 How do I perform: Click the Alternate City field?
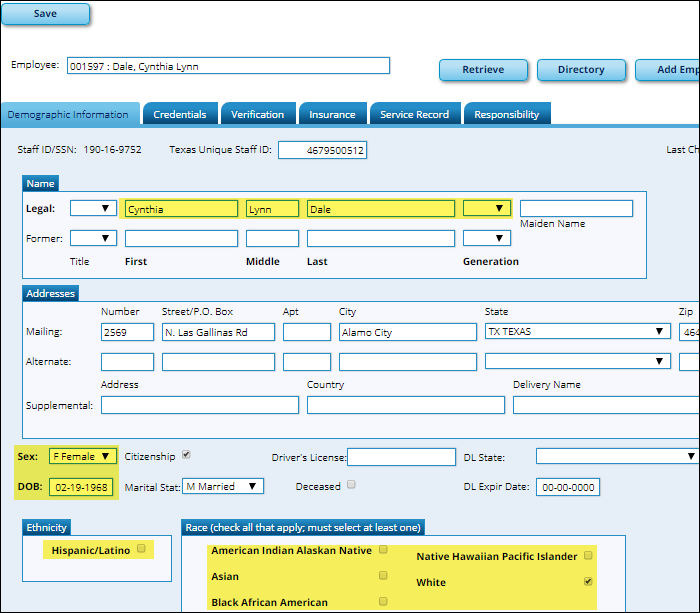pos(408,362)
